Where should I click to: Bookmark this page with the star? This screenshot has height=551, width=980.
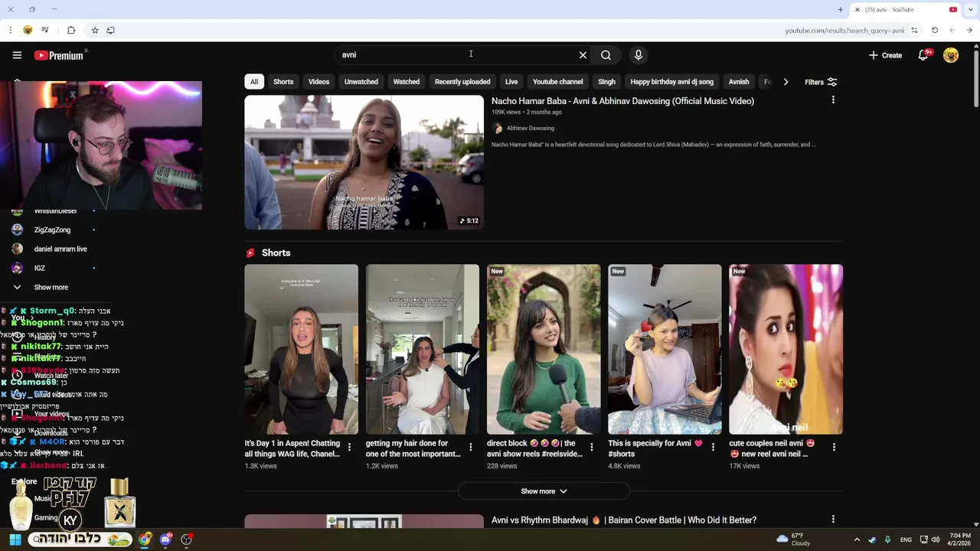(95, 30)
